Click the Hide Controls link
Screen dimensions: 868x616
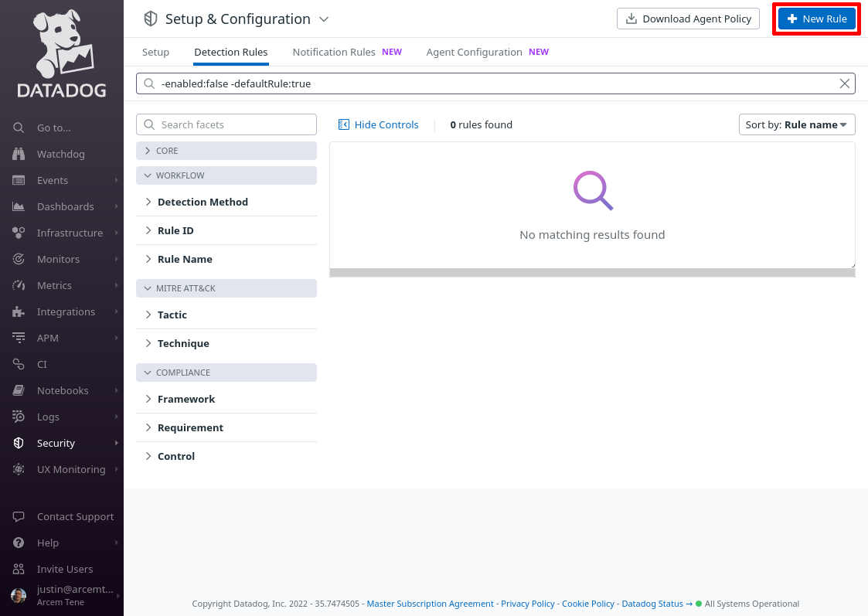pyautogui.click(x=386, y=124)
